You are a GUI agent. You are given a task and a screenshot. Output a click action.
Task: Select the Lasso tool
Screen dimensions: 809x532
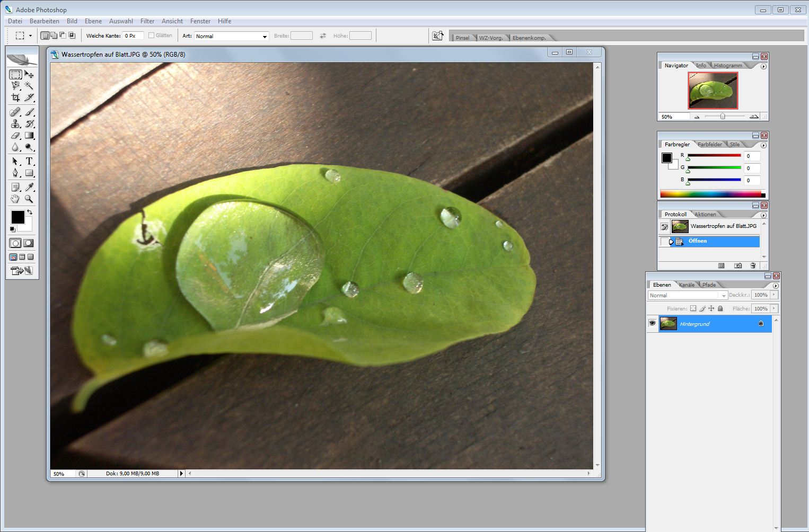(x=15, y=86)
